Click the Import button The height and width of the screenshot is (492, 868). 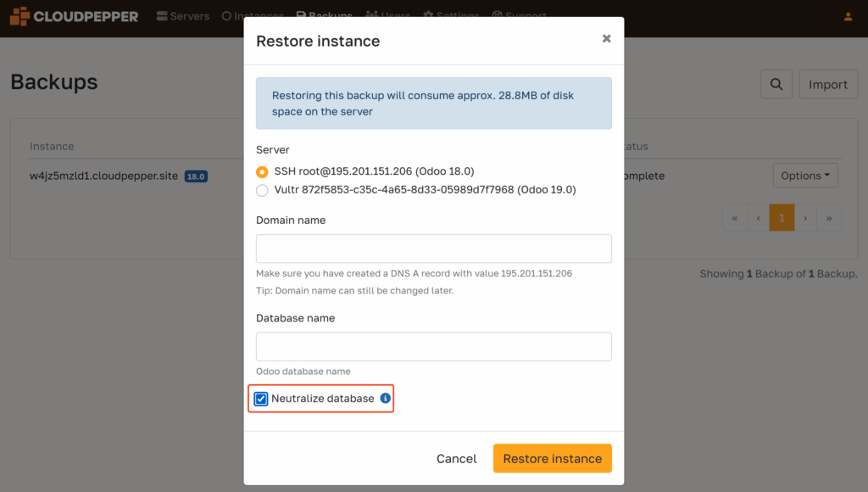click(x=827, y=84)
